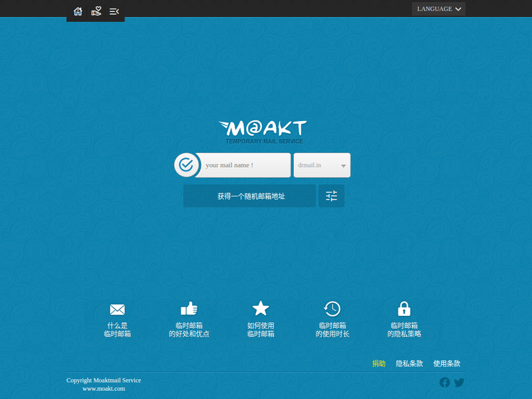
Task: Open the drmail.in domain dropdown
Action: (x=322, y=165)
